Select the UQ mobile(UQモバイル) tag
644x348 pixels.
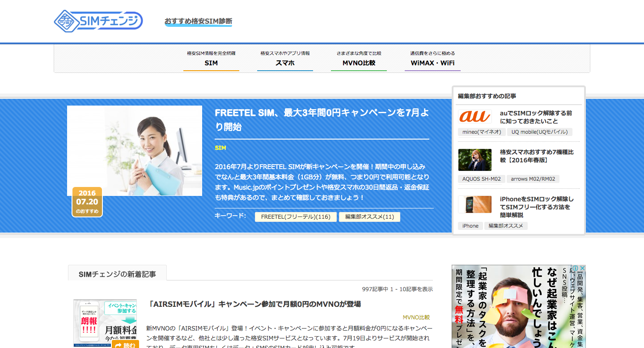539,132
